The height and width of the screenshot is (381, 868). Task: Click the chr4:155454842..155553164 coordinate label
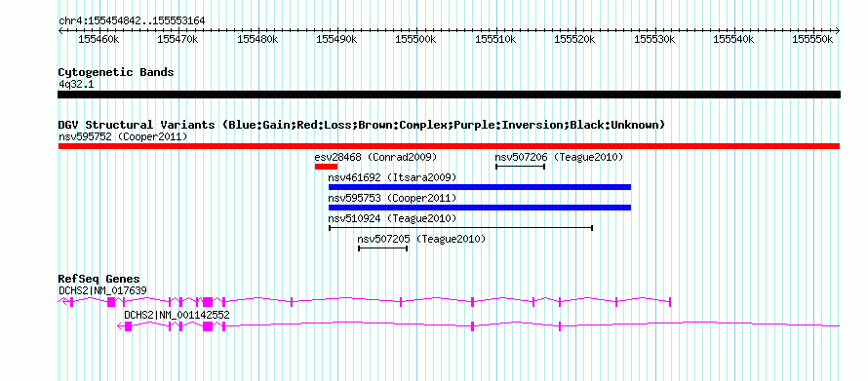click(132, 21)
